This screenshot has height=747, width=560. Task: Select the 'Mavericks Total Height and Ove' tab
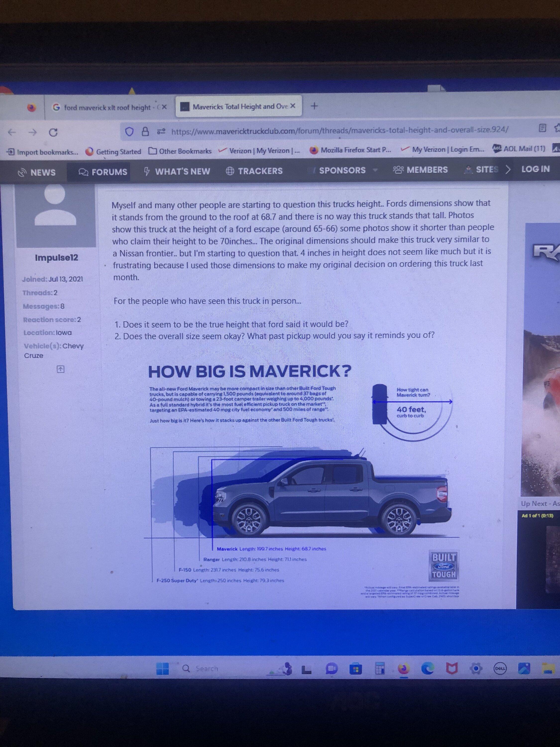[x=239, y=106]
